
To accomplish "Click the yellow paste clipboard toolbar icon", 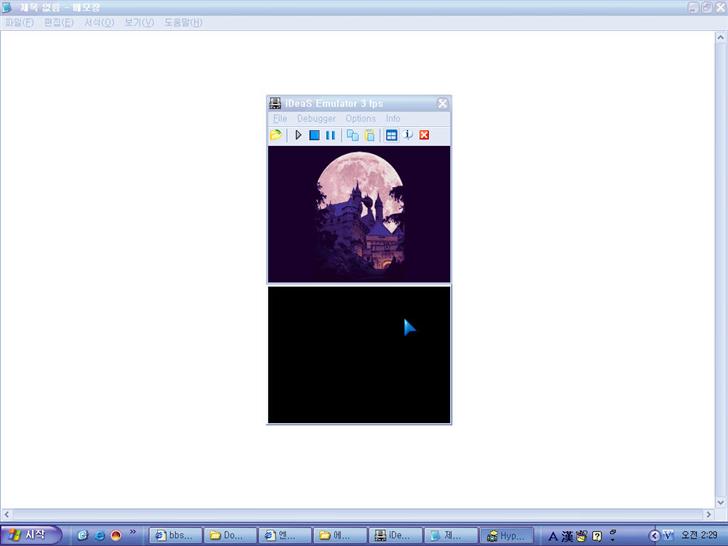I will coord(370,135).
